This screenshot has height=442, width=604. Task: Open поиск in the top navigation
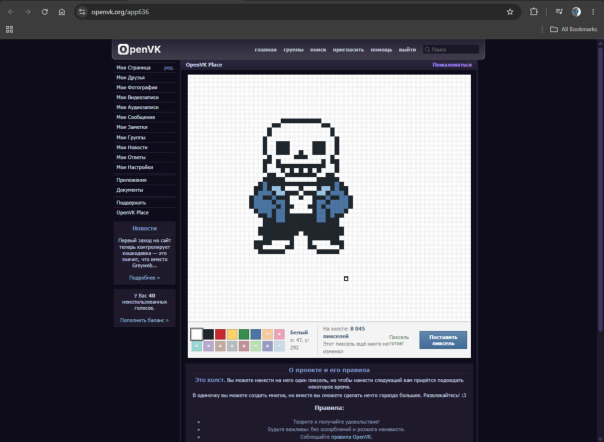point(318,50)
